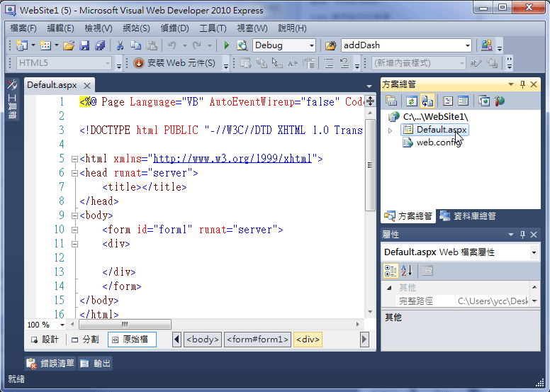Select the <form#form1> tag navigator button
The image size is (550, 392).
(257, 340)
